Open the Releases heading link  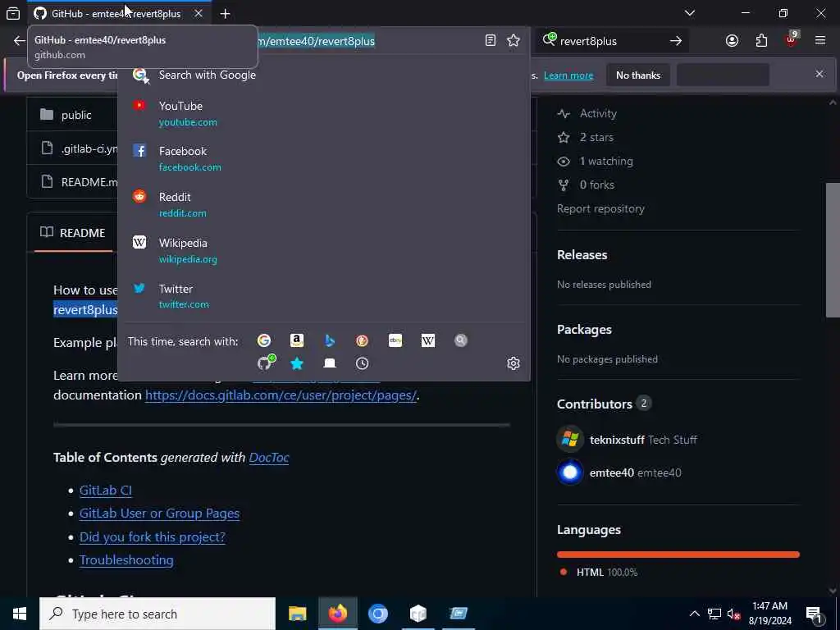582,255
